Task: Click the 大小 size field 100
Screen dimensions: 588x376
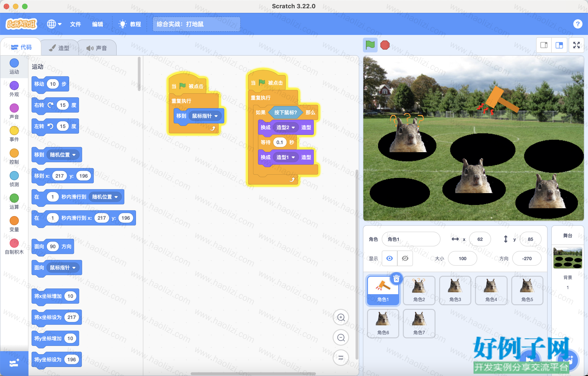Action: pos(462,258)
